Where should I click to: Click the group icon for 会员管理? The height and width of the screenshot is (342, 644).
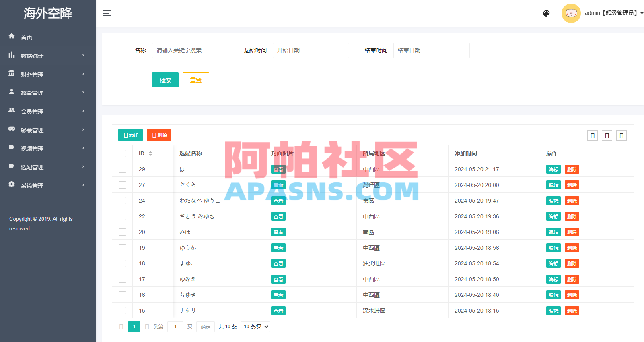(x=12, y=110)
